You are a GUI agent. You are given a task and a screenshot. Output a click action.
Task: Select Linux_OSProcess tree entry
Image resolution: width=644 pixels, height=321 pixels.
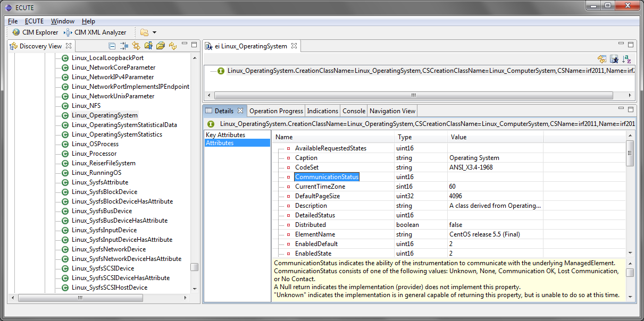click(95, 144)
